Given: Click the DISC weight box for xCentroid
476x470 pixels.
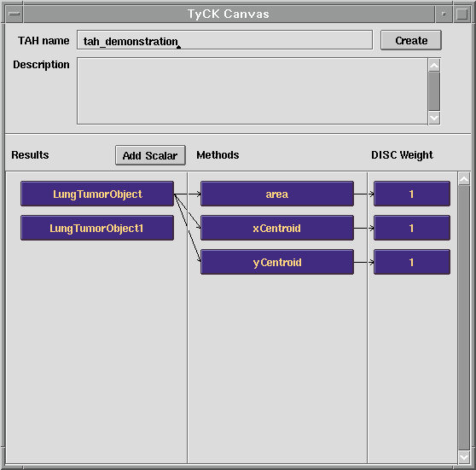Looking at the screenshot, I should pyautogui.click(x=412, y=228).
